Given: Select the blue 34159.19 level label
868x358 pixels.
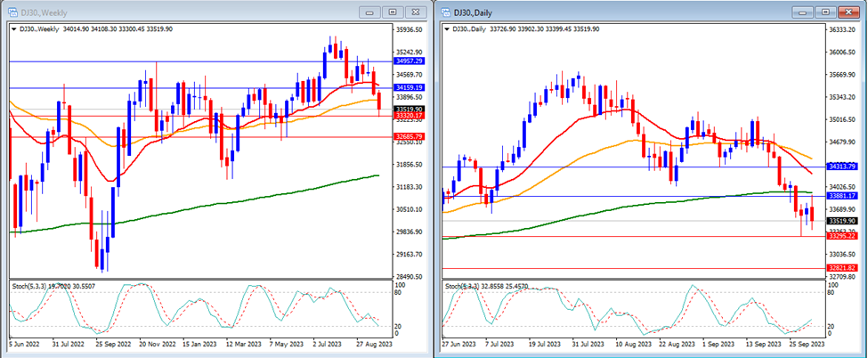Looking at the screenshot, I should 410,87.
